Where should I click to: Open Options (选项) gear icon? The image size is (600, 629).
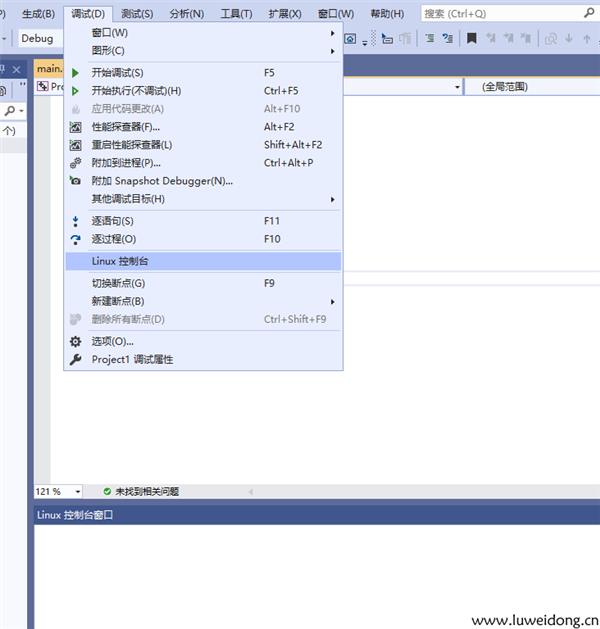75,341
